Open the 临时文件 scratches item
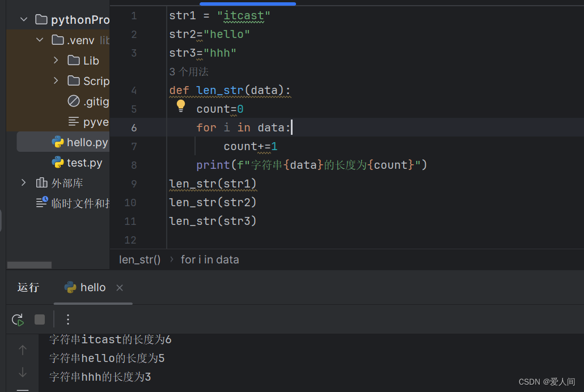The height and width of the screenshot is (392, 584). tap(73, 203)
